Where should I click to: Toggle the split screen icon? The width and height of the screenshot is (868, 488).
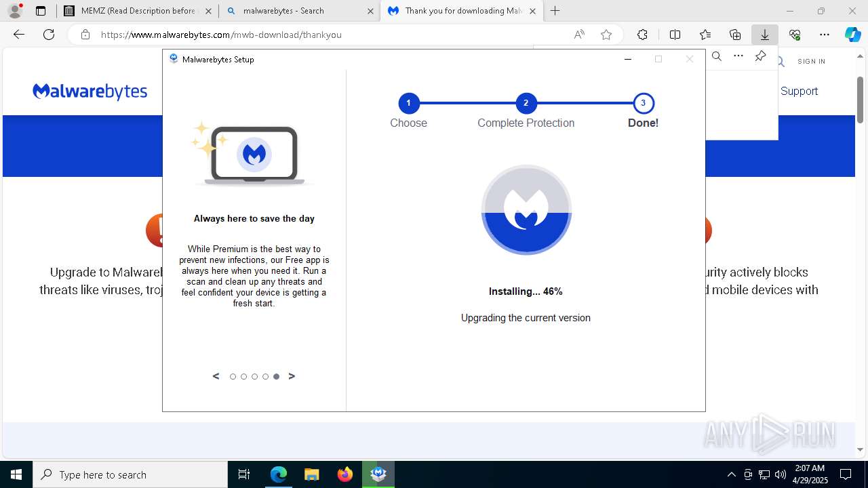click(x=675, y=35)
